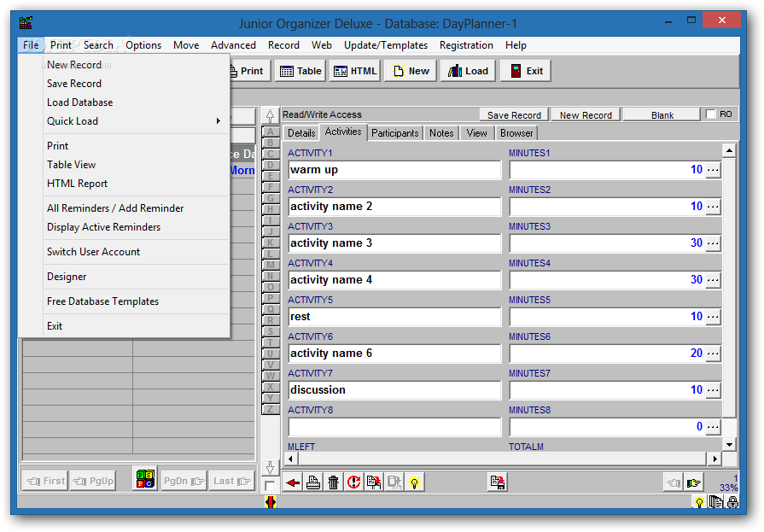
Task: Click the red left arrow icon
Action: [293, 482]
